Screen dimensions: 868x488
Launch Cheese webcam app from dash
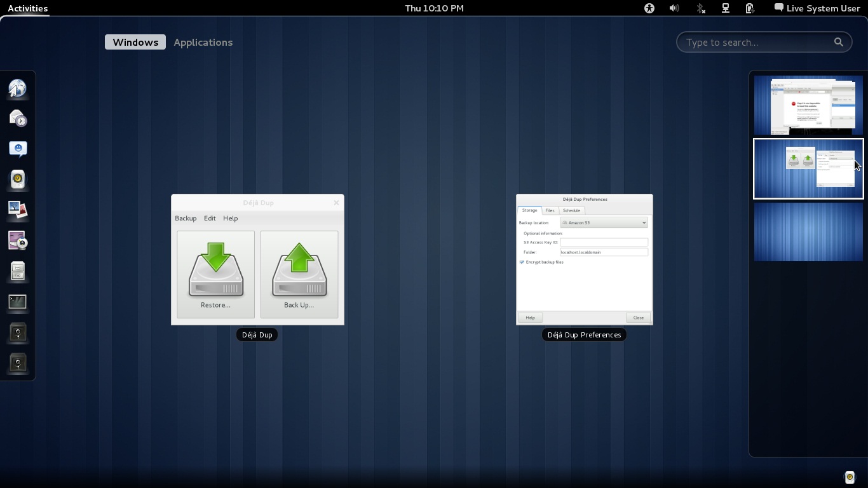(18, 240)
